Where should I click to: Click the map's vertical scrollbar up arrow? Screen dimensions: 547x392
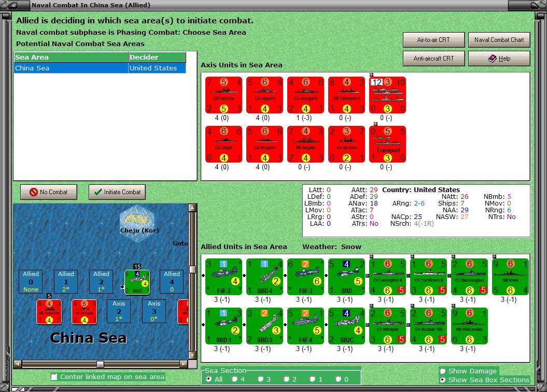pyautogui.click(x=192, y=208)
